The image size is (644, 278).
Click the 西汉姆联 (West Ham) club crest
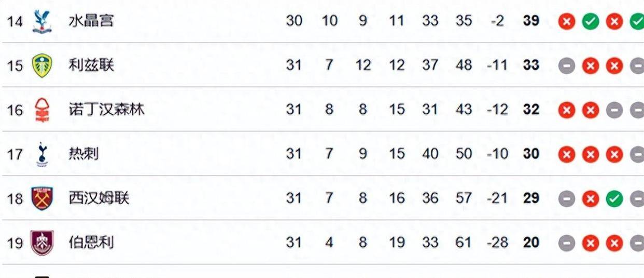pos(42,198)
